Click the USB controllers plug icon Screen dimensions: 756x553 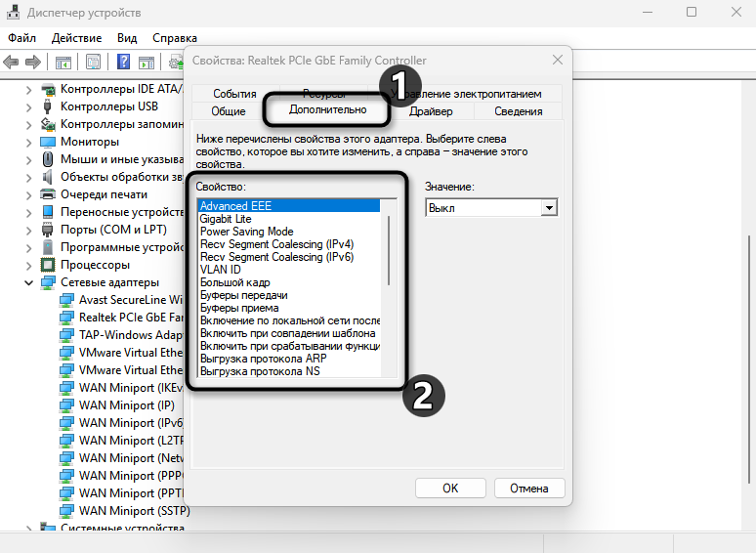[48, 106]
